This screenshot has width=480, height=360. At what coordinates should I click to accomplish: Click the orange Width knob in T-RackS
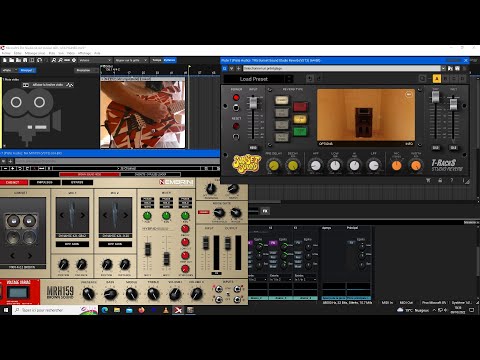pos(416,165)
